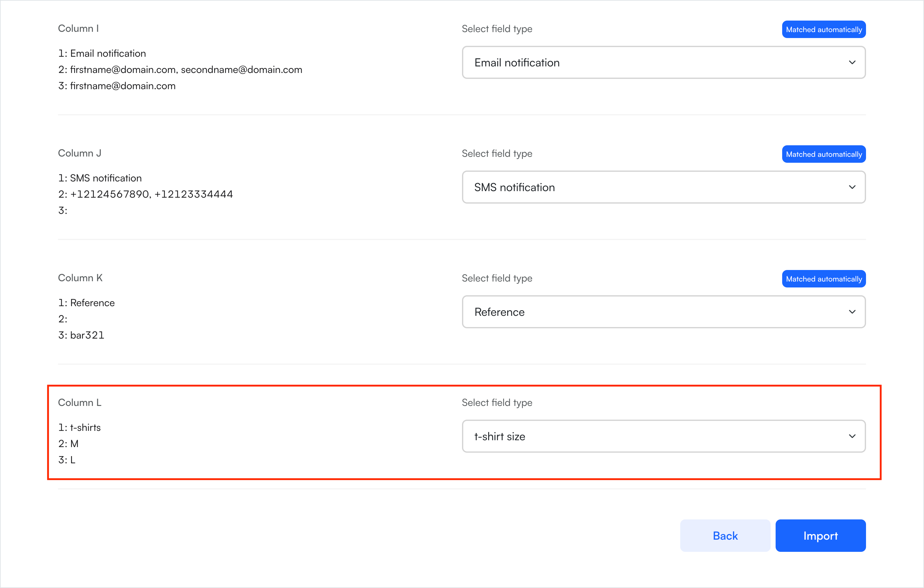Viewport: 924px width, 588px height.
Task: Click the Column K heading
Action: coord(80,278)
